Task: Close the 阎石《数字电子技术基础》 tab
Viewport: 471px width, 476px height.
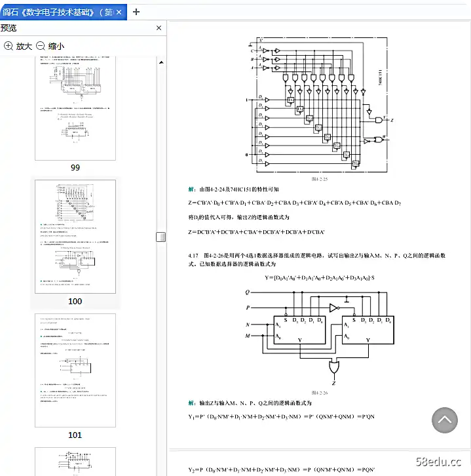Action: [119, 12]
